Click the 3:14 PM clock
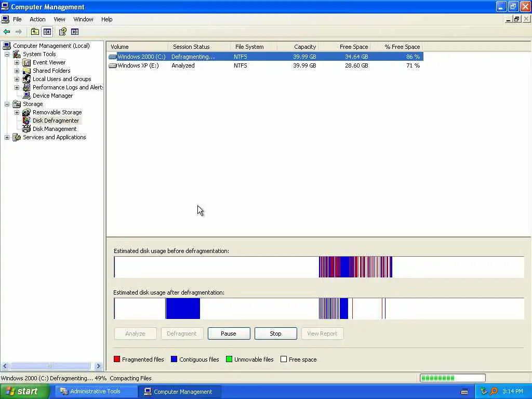The height and width of the screenshot is (399, 532). tap(512, 392)
